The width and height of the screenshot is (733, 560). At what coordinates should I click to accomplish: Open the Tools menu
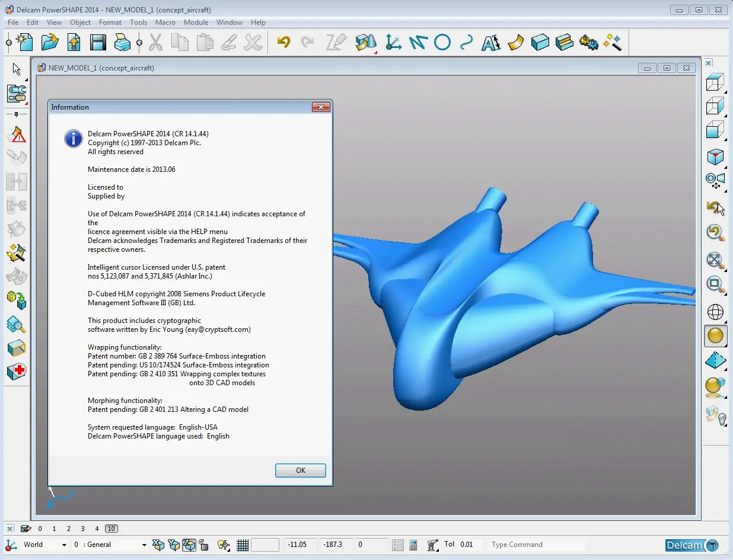tap(138, 23)
